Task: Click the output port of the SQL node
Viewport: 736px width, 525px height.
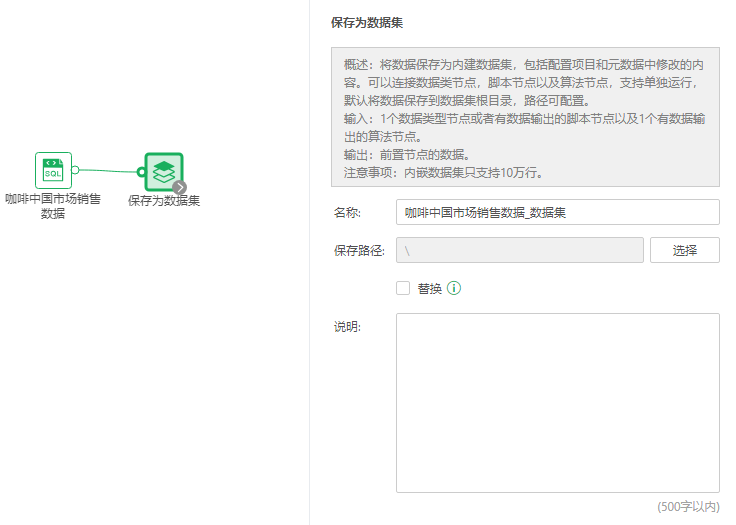Action: pos(75,170)
